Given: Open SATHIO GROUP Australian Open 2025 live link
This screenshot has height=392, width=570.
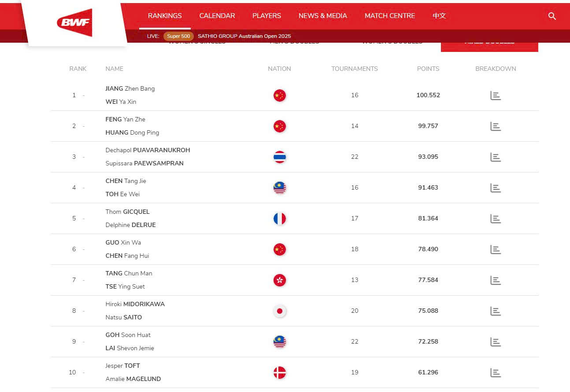Looking at the screenshot, I should pyautogui.click(x=244, y=36).
